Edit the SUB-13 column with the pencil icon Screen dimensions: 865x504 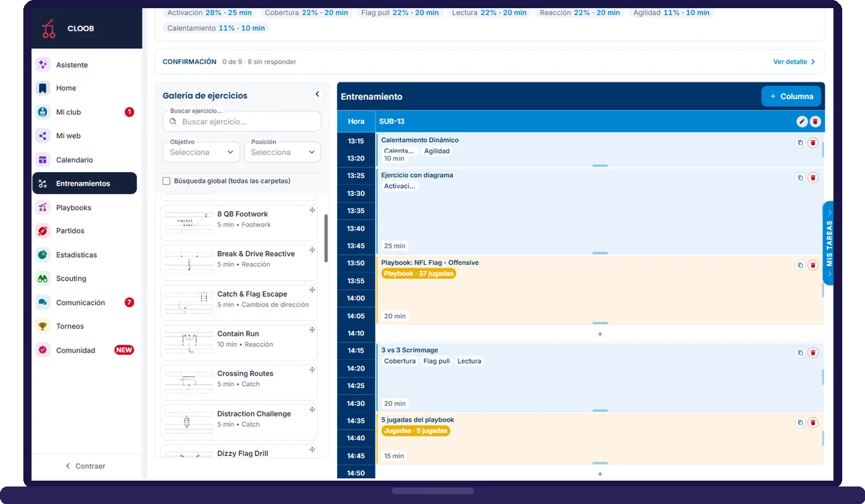pyautogui.click(x=802, y=121)
